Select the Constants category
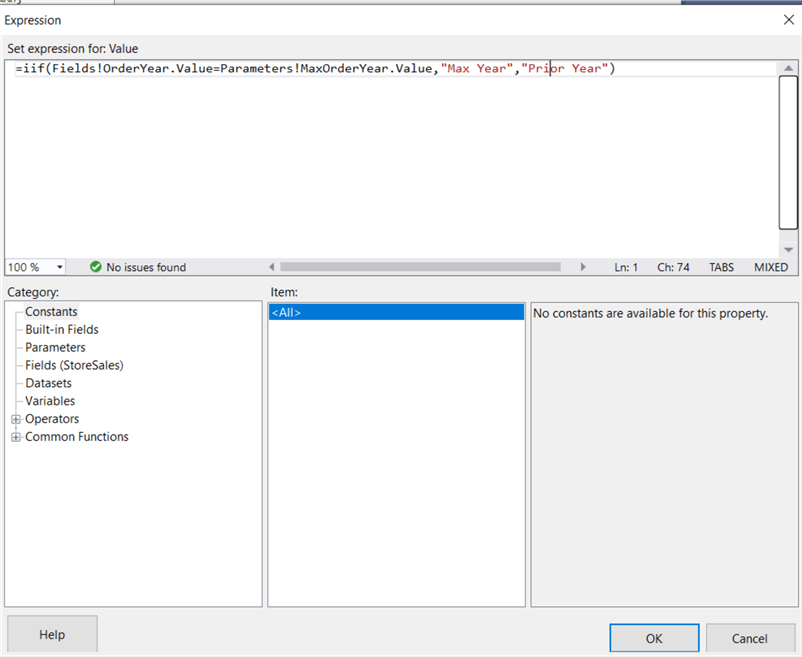802x657 pixels. (51, 311)
